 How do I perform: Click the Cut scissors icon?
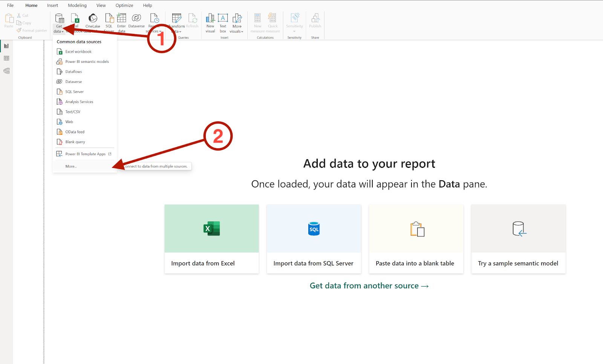tap(19, 15)
